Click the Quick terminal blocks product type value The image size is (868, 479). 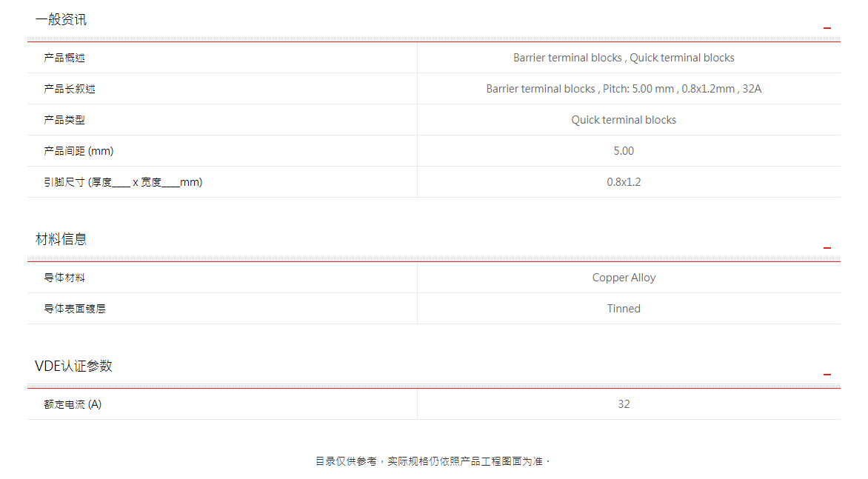pyautogui.click(x=624, y=120)
